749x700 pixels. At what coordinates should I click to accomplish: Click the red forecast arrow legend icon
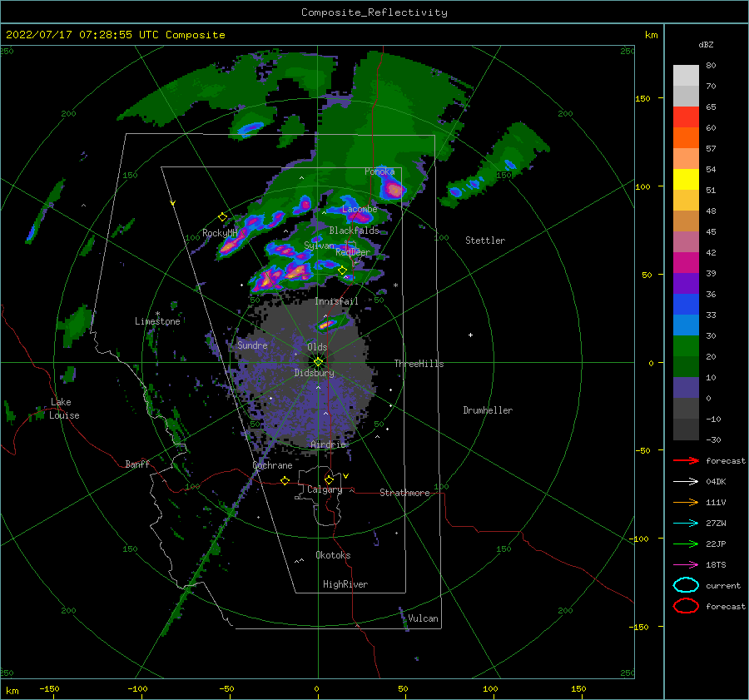point(686,460)
